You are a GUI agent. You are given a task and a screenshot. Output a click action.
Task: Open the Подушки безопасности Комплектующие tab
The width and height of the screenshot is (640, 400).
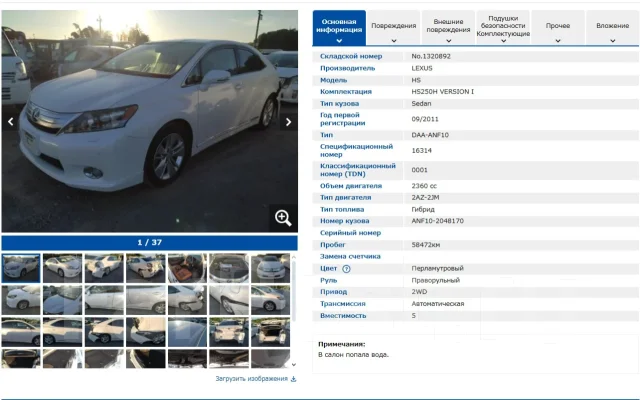click(x=503, y=28)
